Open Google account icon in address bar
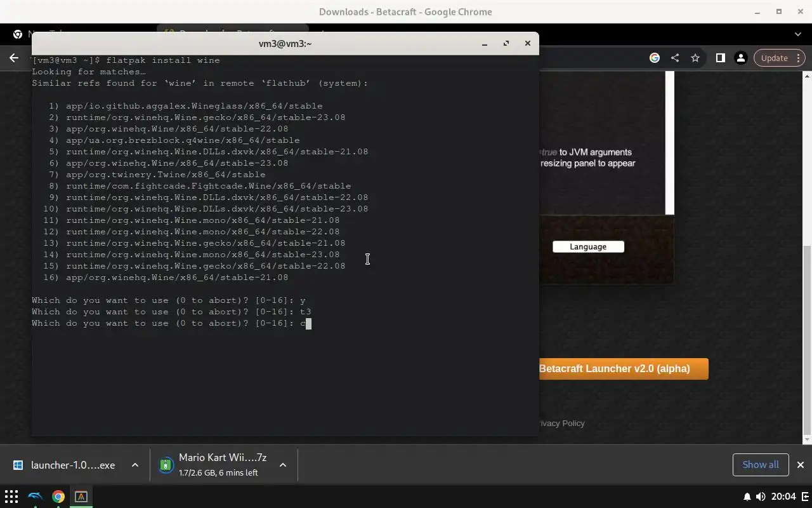The height and width of the screenshot is (508, 812). (655, 58)
